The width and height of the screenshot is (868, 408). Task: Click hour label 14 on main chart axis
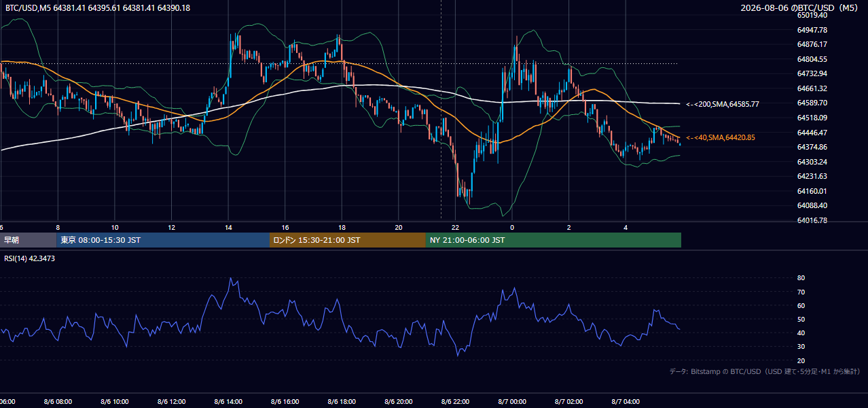coord(228,227)
